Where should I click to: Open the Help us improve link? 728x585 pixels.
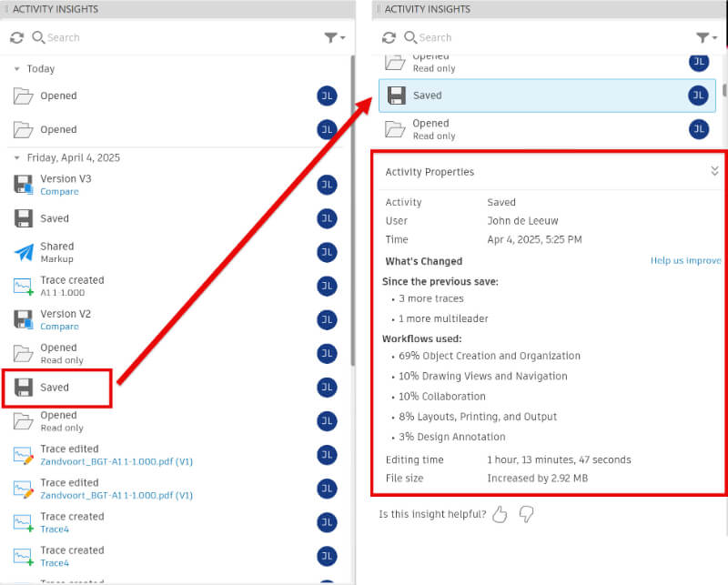point(685,261)
